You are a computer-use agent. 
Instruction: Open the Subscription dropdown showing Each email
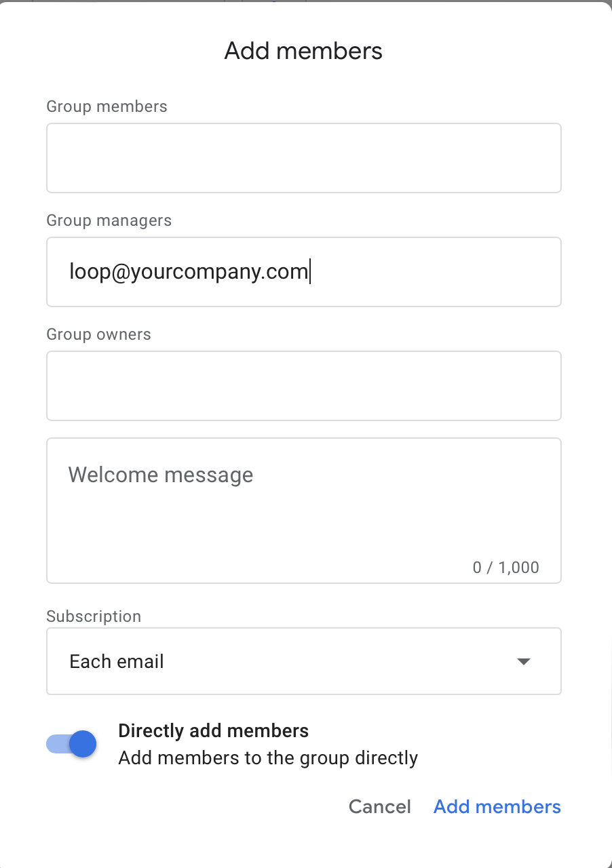point(303,661)
